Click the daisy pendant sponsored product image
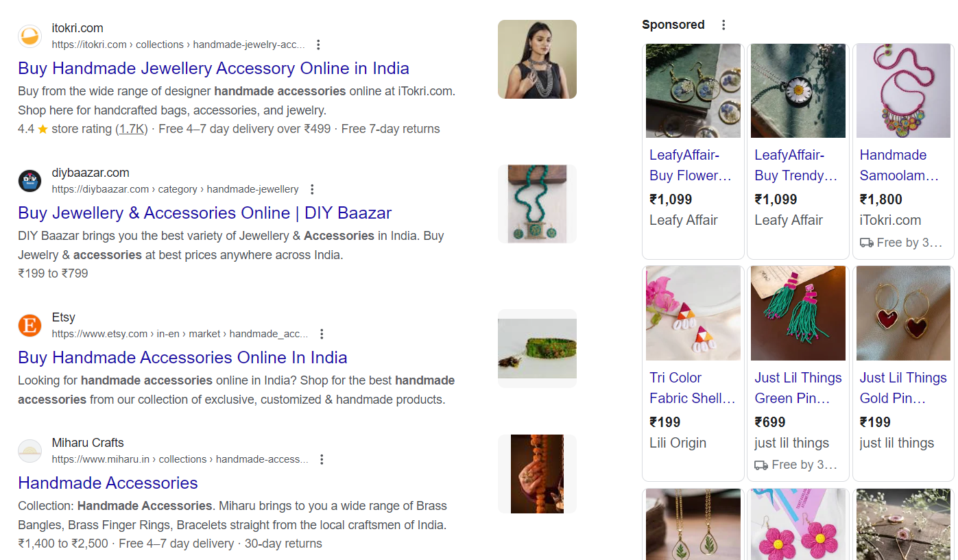Screen dimensions: 958x560 [798, 90]
